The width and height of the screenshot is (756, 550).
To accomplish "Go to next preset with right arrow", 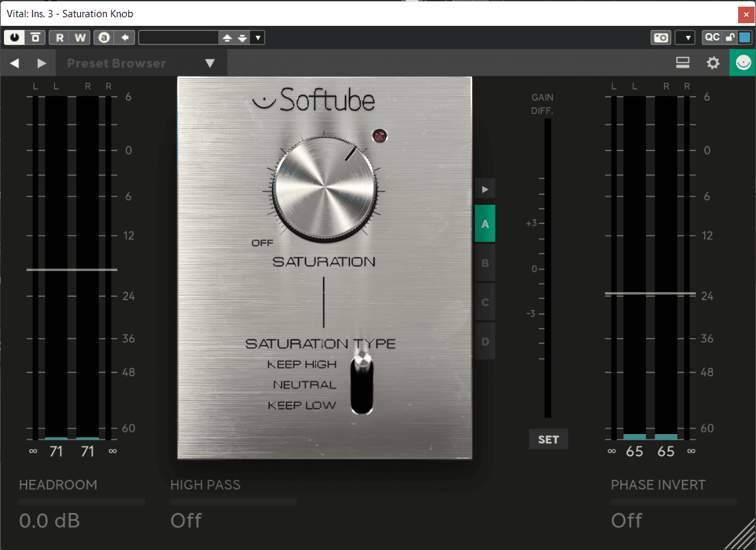I will 42,63.
